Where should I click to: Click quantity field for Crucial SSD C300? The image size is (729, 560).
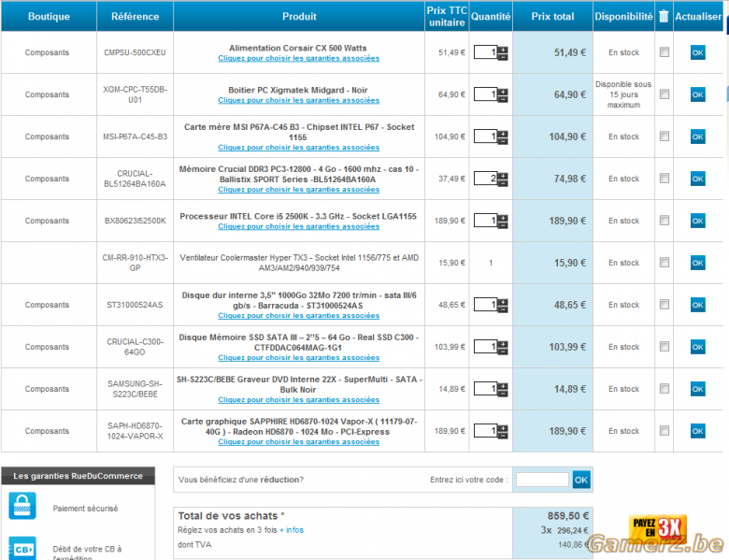coord(485,347)
